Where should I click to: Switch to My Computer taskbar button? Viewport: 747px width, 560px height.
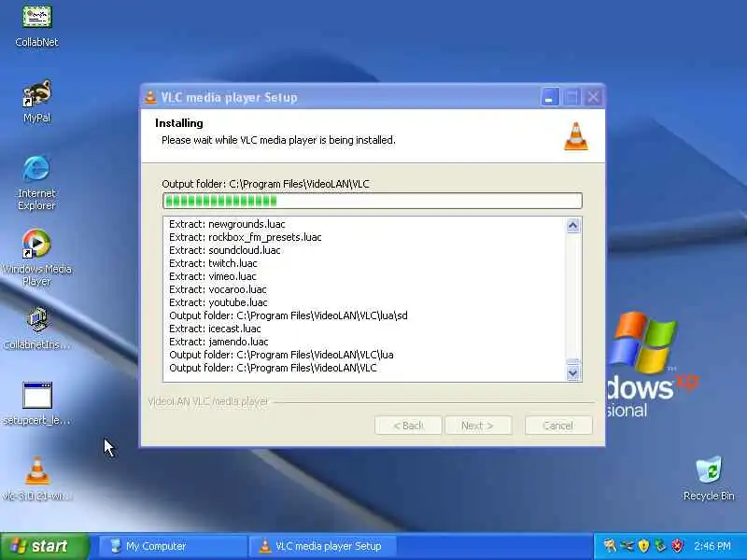point(173,546)
